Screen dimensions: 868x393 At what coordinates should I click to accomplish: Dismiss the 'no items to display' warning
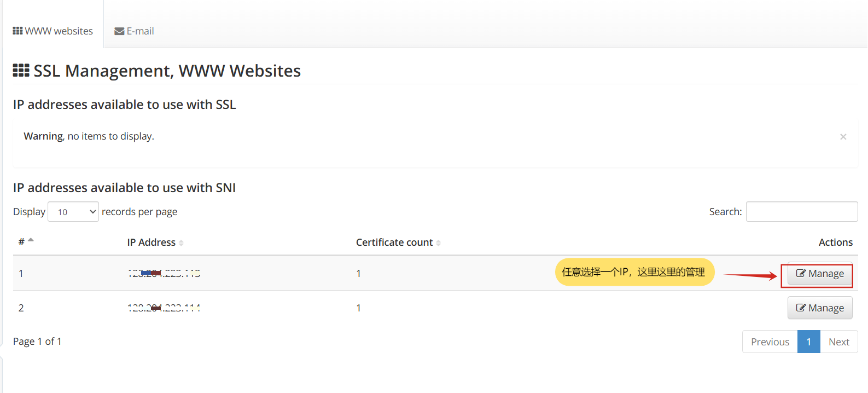(x=843, y=137)
